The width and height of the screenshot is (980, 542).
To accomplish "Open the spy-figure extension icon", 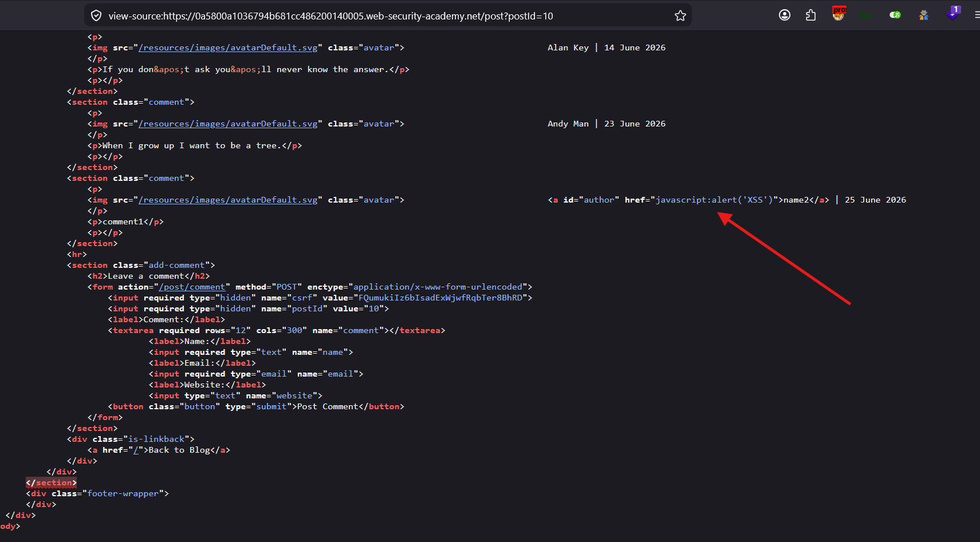I will [x=923, y=15].
